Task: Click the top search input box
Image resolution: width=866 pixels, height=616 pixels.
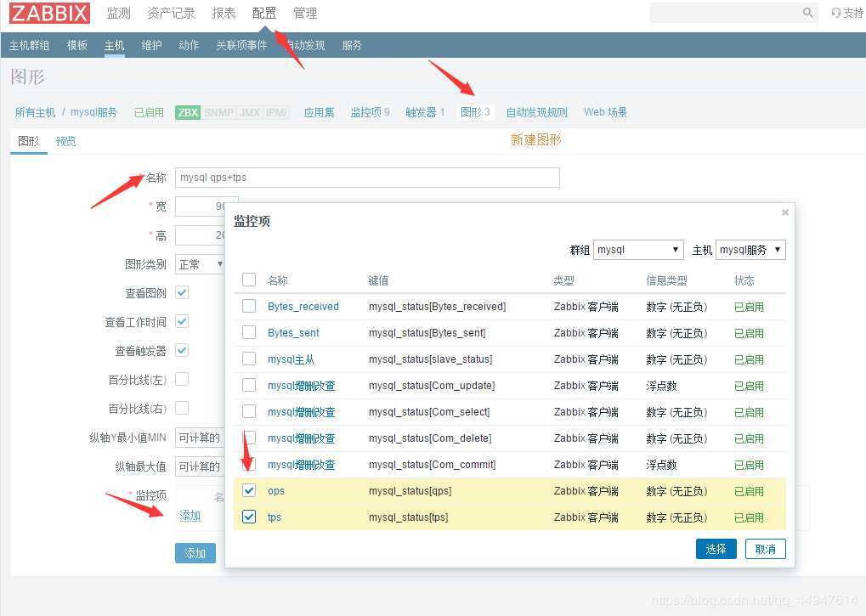Action: [x=725, y=13]
